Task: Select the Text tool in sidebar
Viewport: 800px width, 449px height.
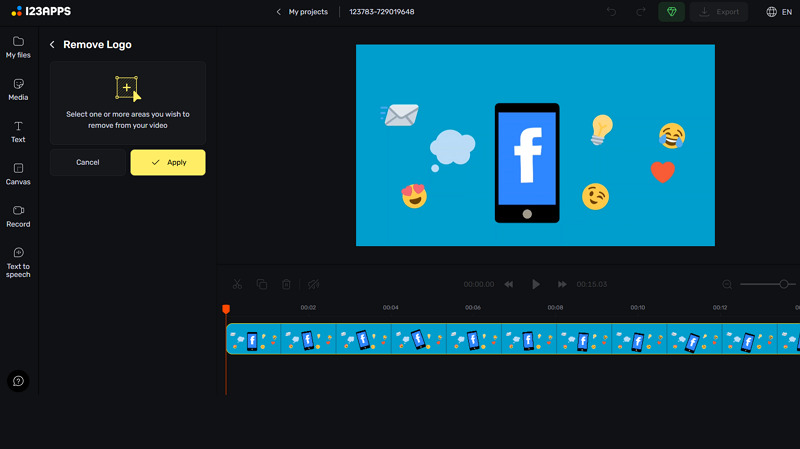Action: click(x=18, y=132)
